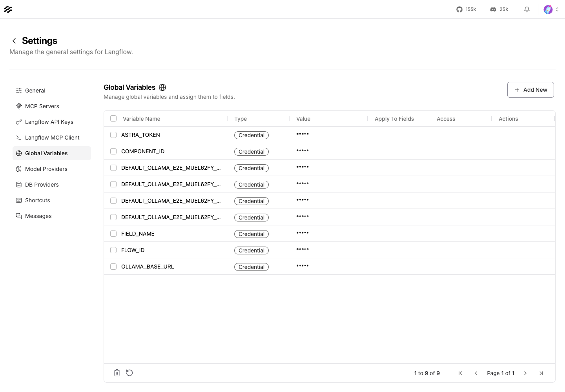Go to the next page
The height and width of the screenshot is (392, 565).
click(x=525, y=373)
